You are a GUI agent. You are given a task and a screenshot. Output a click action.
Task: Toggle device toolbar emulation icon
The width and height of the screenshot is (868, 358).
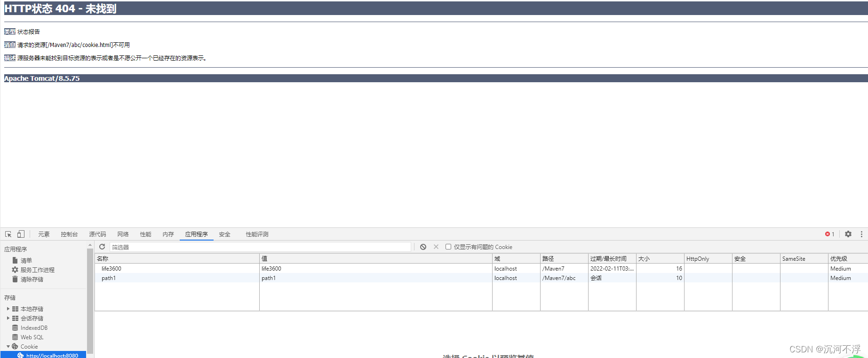(x=21, y=234)
